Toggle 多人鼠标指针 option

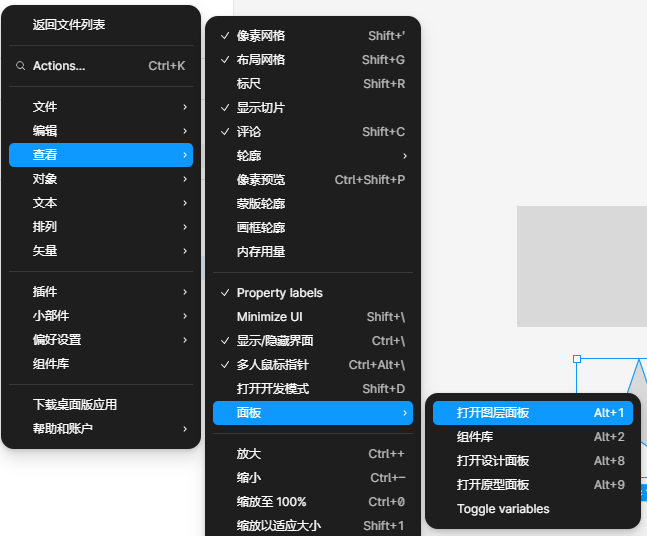click(x=313, y=364)
